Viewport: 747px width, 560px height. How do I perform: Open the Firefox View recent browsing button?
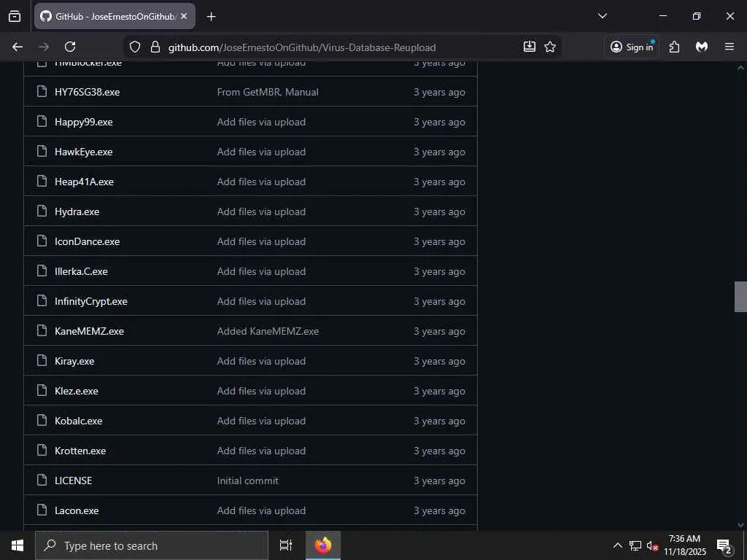[15, 16]
